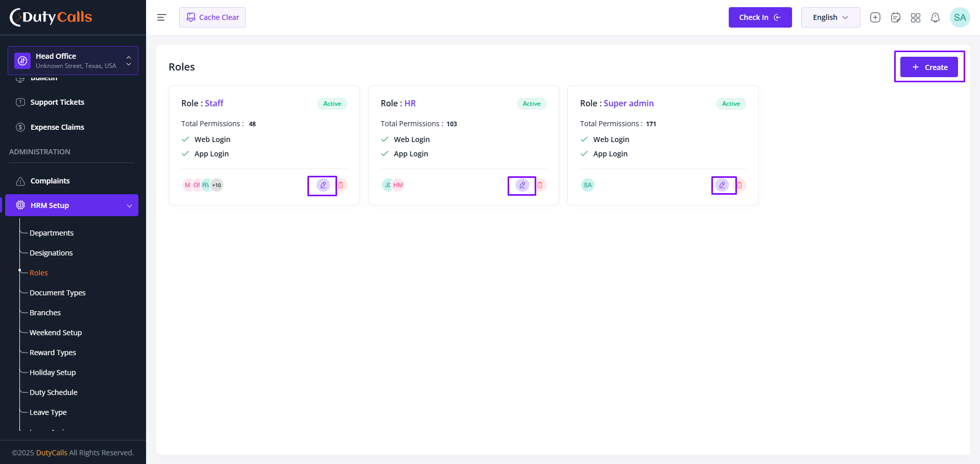Viewport: 980px width, 464px height.
Task: Open Departments submenu item
Action: pos(52,233)
